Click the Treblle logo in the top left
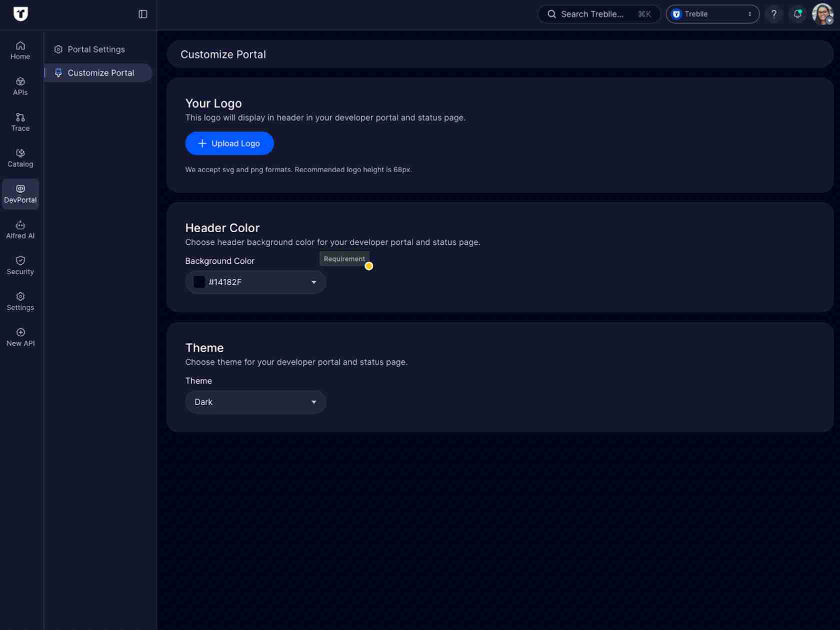The width and height of the screenshot is (840, 630). (x=20, y=14)
